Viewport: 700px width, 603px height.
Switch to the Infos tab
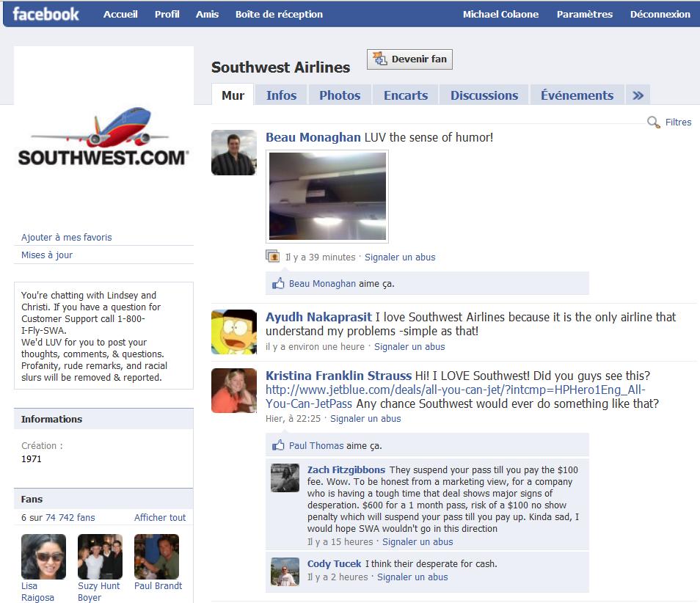(281, 95)
